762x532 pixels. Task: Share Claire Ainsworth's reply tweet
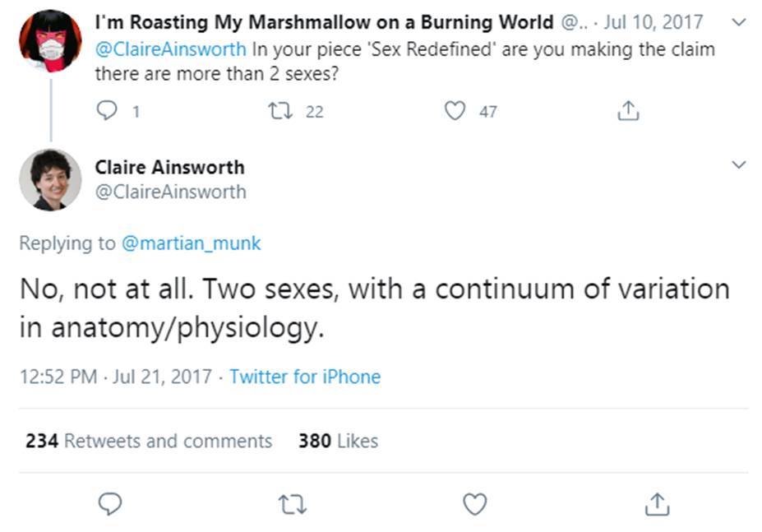tap(657, 504)
